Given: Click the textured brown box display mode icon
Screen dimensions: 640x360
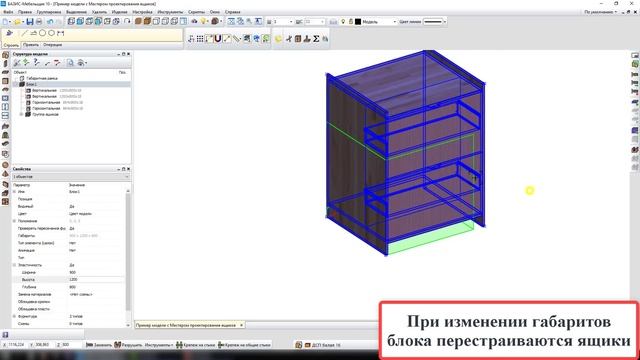Looking at the screenshot, I should 147,22.
